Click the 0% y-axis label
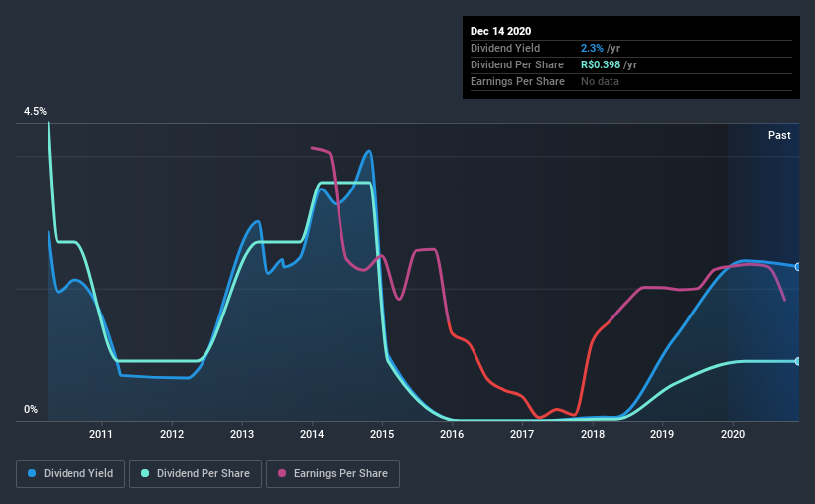 (x=31, y=409)
